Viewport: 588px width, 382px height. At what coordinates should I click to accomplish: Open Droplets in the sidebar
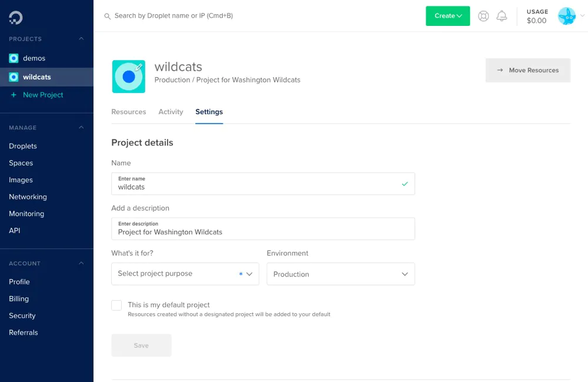pos(23,146)
